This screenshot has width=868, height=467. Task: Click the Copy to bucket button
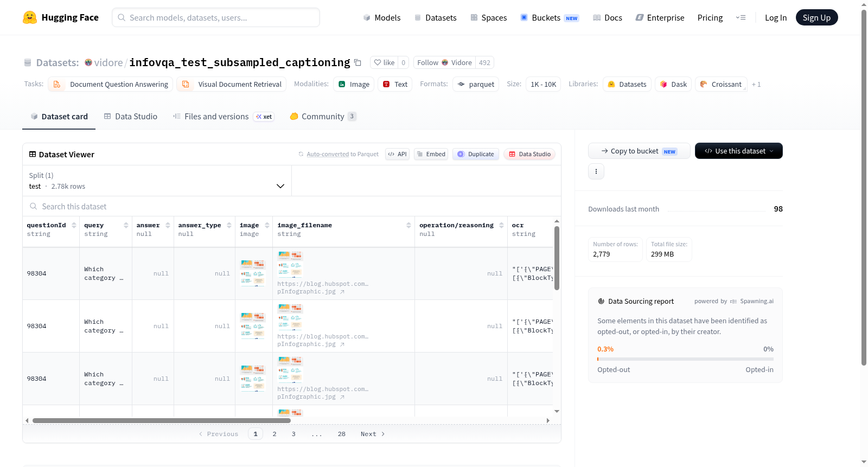[x=639, y=151]
